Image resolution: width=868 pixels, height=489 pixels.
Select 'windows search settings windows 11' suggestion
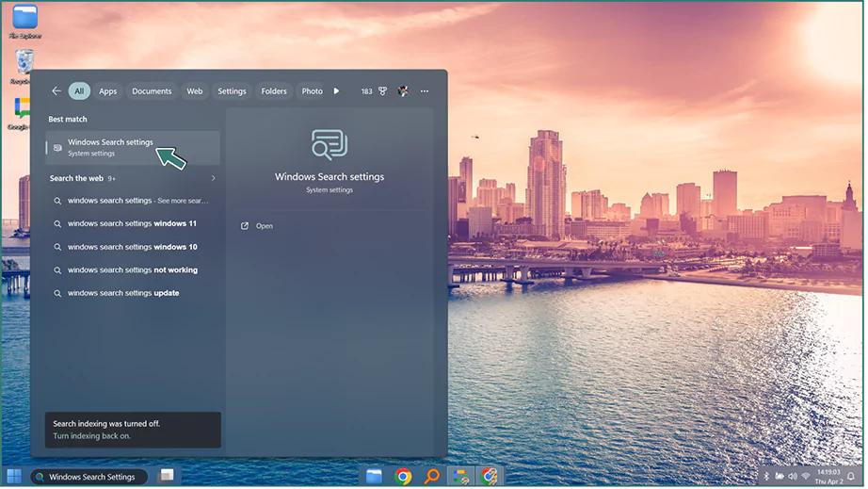[133, 224]
